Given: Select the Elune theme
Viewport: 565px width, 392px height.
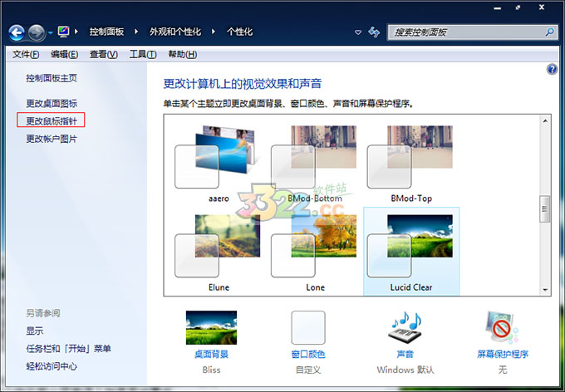Looking at the screenshot, I should point(219,252).
